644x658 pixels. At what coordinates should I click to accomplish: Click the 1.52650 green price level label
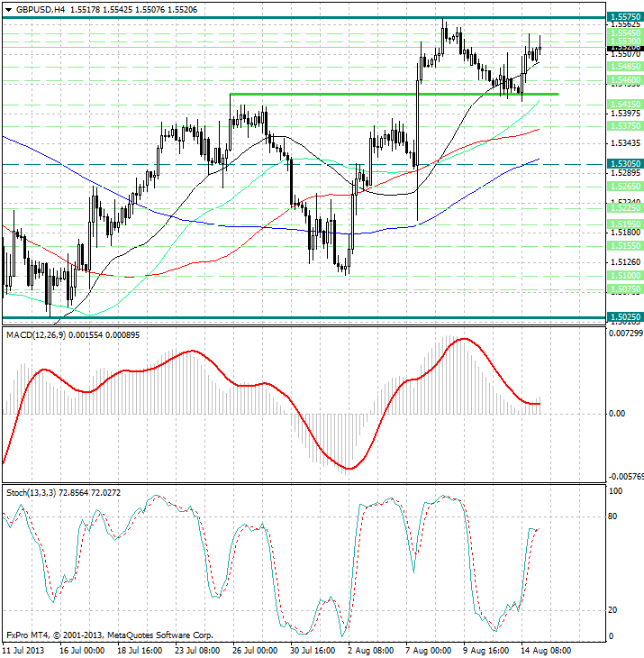(624, 185)
